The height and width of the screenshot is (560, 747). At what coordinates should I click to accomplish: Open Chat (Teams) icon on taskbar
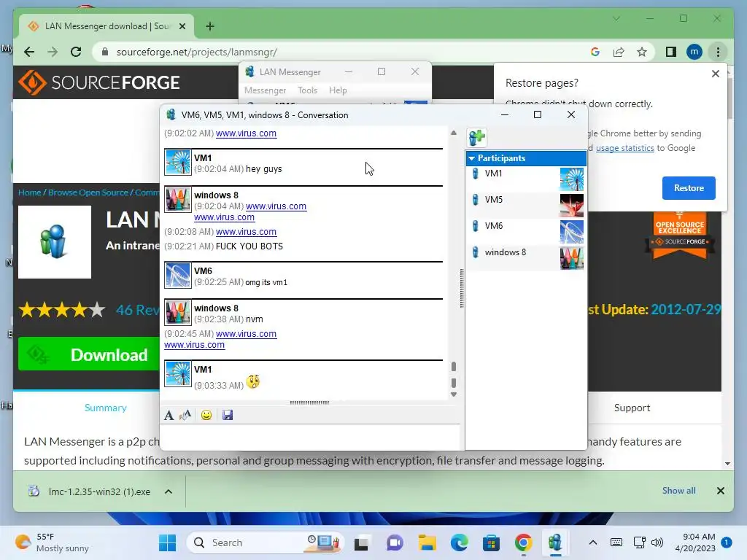click(x=395, y=542)
